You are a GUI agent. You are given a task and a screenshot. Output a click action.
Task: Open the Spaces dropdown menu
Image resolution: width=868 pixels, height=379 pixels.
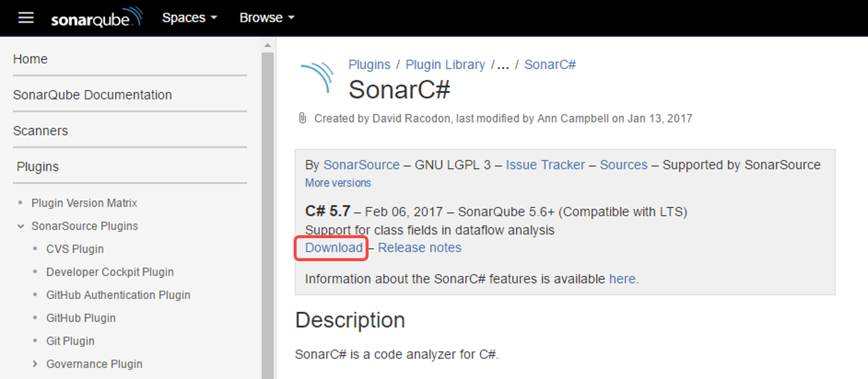(190, 18)
